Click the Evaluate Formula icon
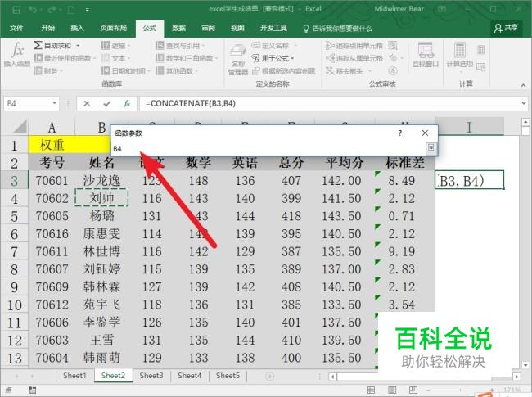Viewport: 532px width, 397px height. tap(393, 71)
